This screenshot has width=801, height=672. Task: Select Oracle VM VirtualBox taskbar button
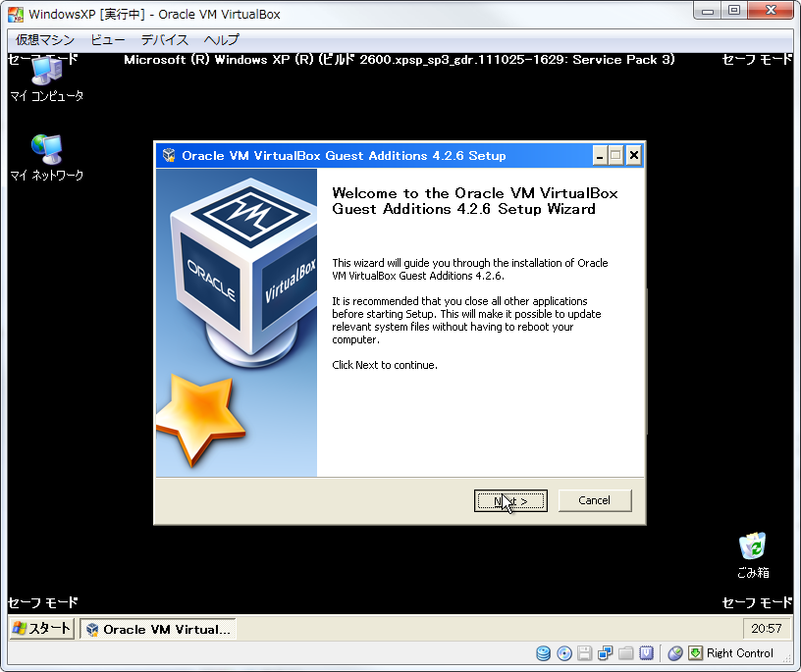[158, 629]
